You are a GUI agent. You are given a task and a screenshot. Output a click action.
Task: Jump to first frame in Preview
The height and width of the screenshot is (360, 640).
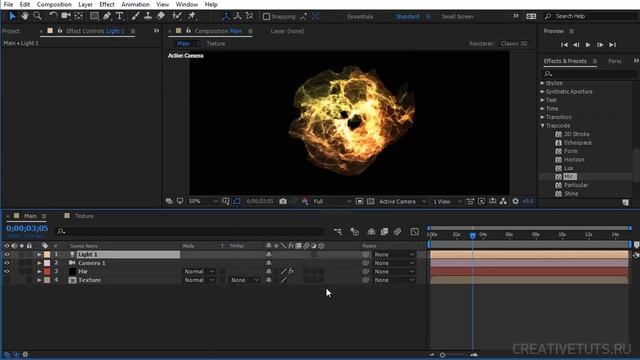click(564, 45)
